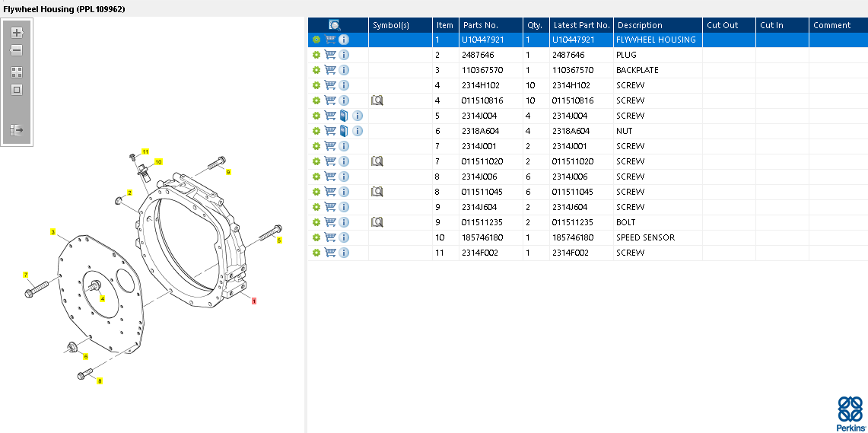Click the Comment column header
868x433 pixels.
coord(838,25)
